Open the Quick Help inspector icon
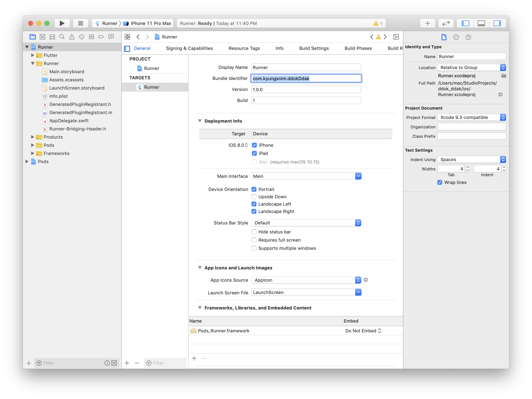 (x=468, y=37)
